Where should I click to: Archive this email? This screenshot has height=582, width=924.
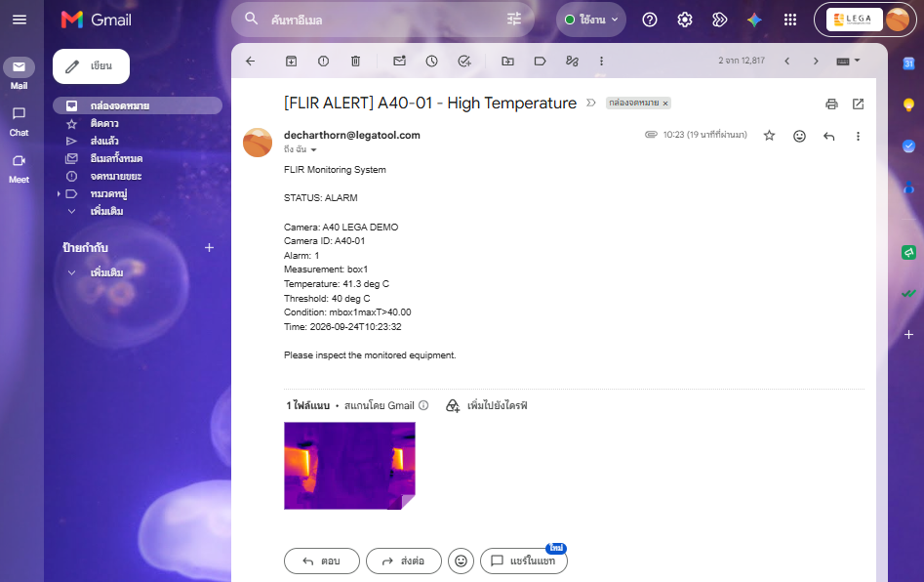point(291,61)
